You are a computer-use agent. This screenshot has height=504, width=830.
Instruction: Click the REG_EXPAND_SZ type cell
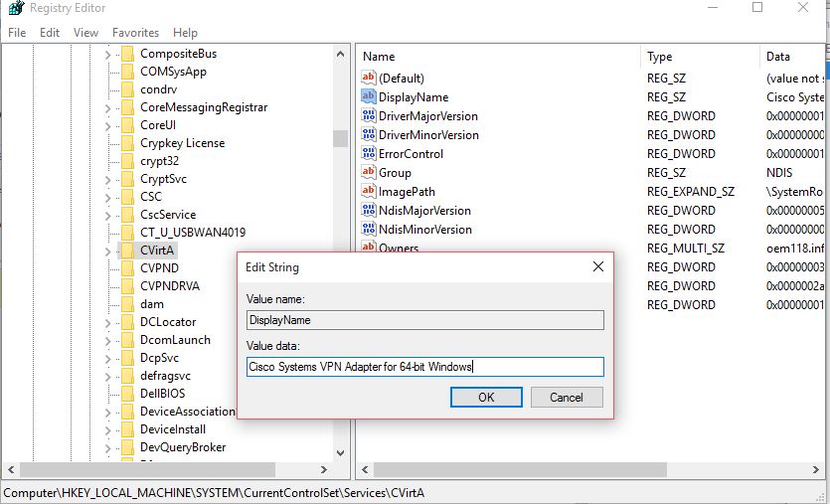pos(690,192)
